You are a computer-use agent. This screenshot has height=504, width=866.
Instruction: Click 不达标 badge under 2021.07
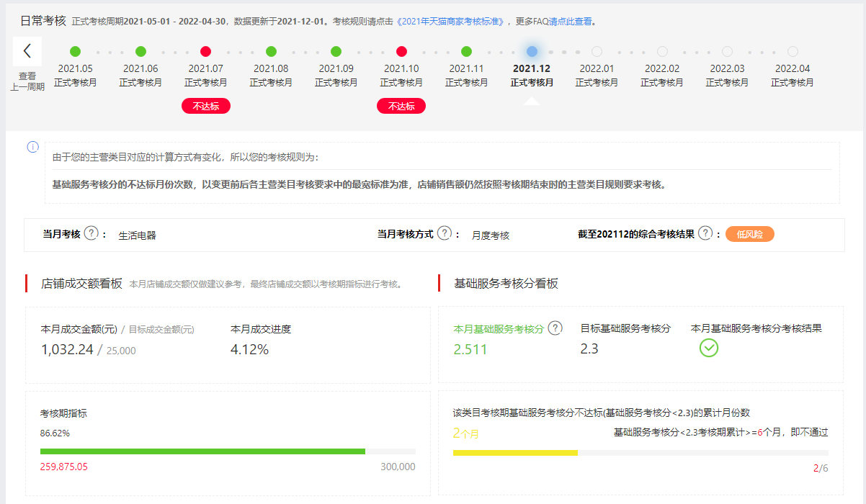point(206,107)
